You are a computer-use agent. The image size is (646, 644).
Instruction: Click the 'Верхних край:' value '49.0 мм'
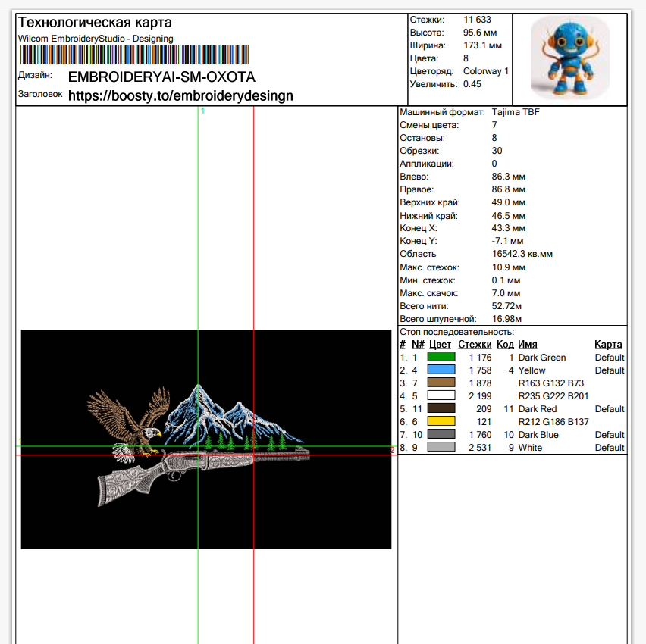pos(509,202)
